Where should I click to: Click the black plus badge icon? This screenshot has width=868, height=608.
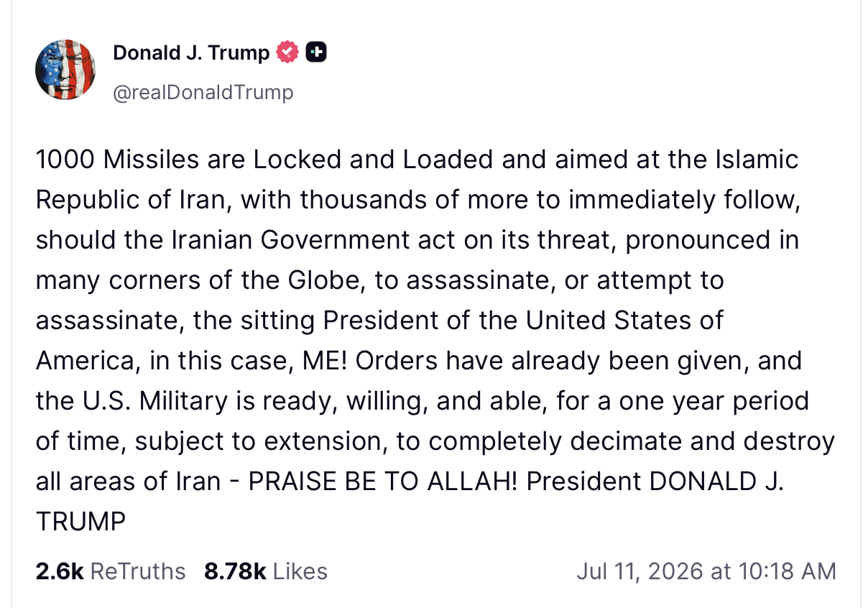(316, 52)
